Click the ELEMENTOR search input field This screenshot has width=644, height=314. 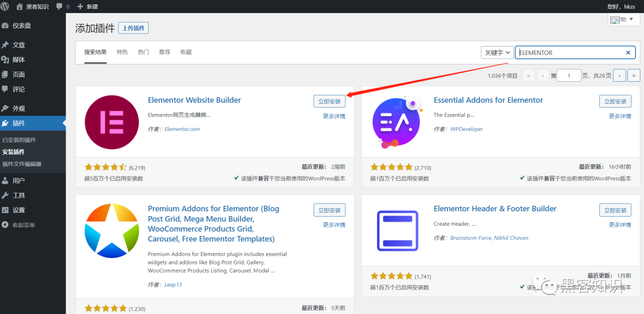click(x=575, y=53)
